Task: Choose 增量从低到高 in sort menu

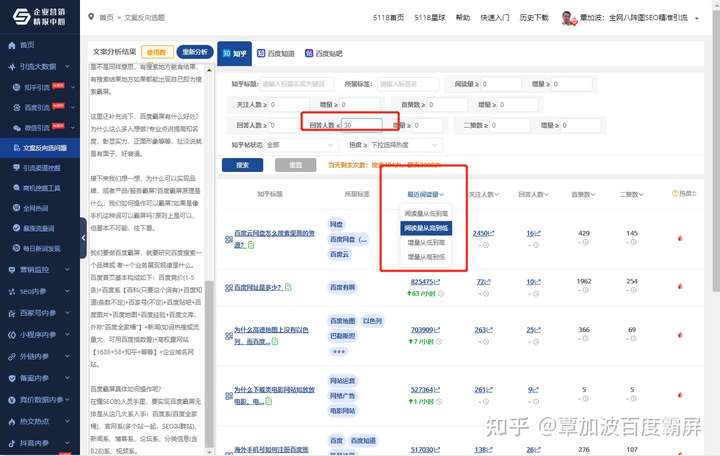Action: [x=426, y=242]
